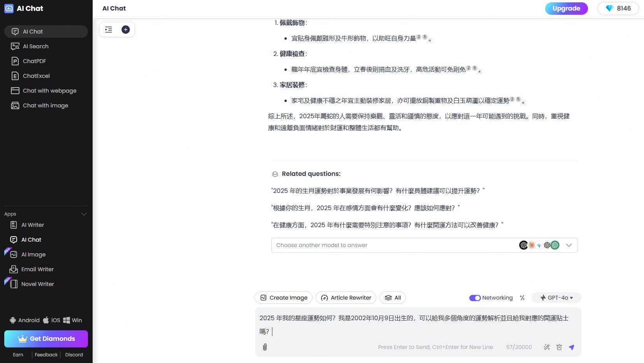Clear the input with trash icon
This screenshot has height=363, width=644.
[559, 347]
